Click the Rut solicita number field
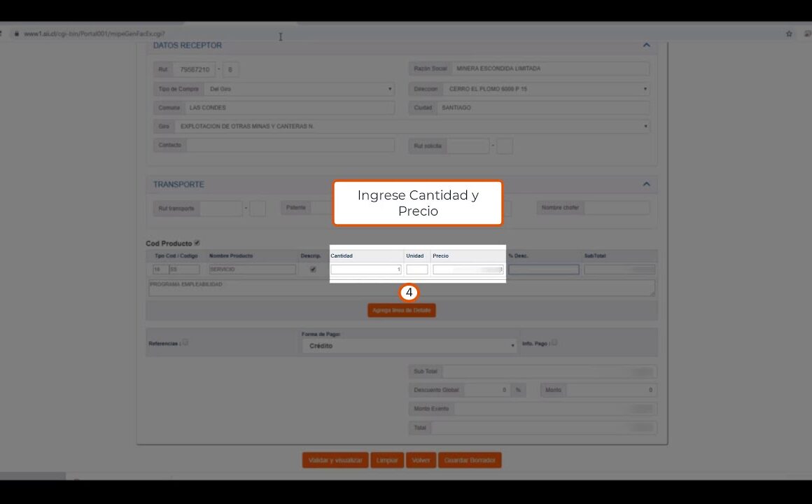812x504 pixels. 468,146
